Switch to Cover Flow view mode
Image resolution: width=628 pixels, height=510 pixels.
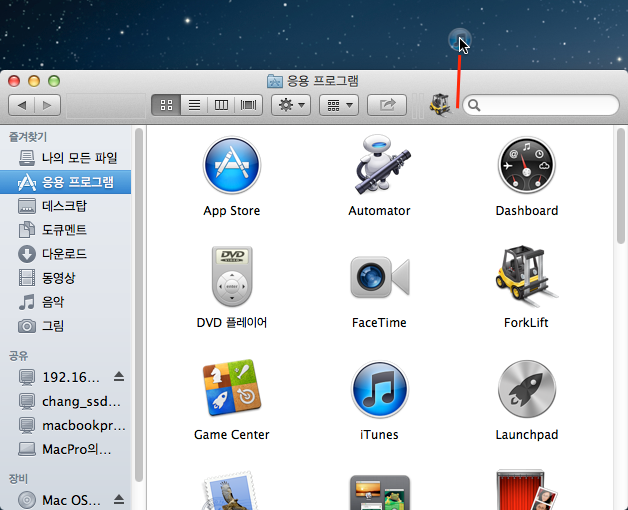click(248, 105)
